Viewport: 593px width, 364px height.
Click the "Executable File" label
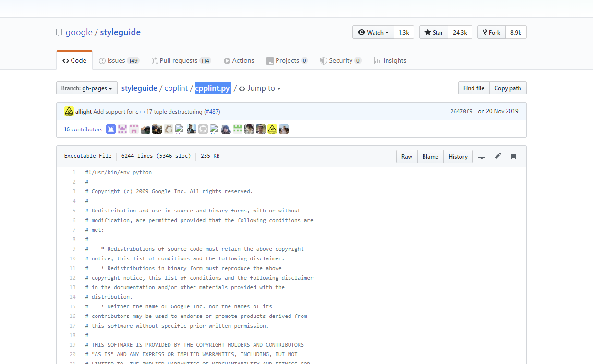(88, 156)
